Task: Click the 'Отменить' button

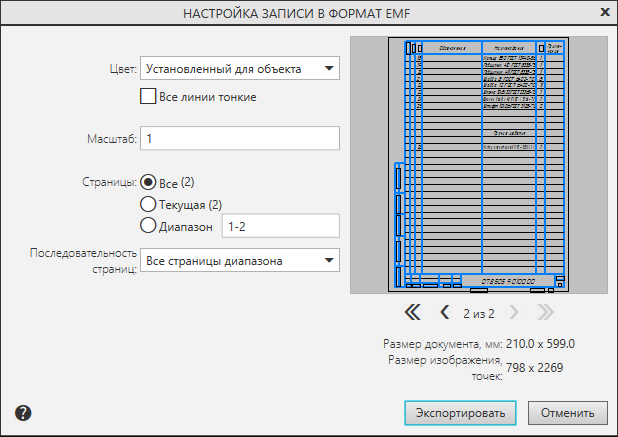Action: click(568, 412)
